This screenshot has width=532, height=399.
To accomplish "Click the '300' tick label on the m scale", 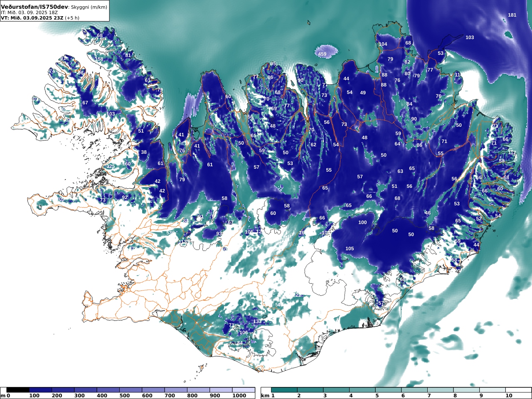I will pos(80,396).
